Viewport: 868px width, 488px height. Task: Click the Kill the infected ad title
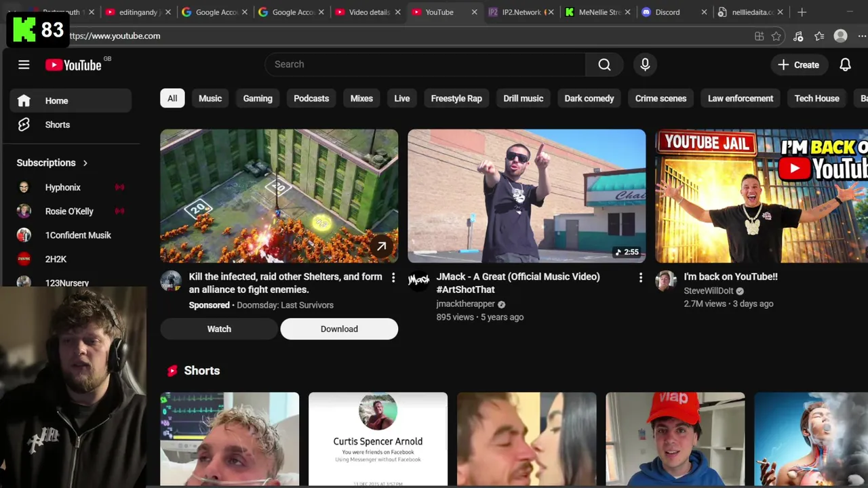pyautogui.click(x=285, y=283)
